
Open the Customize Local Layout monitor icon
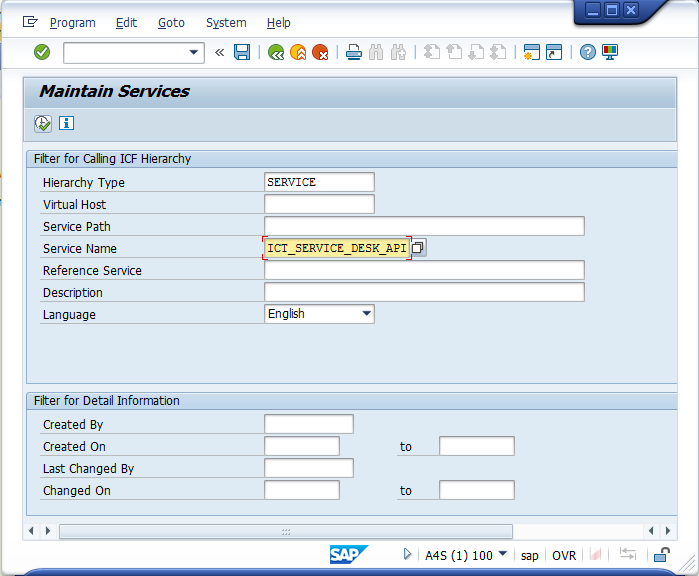point(610,52)
